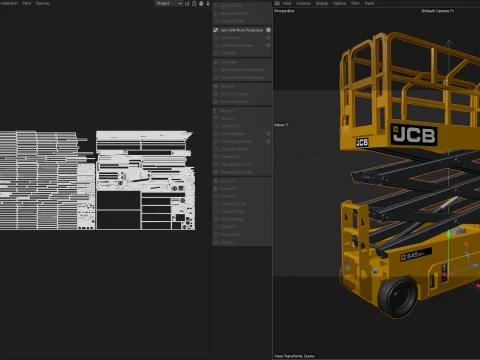Apply the Max UV command
This screenshot has width=480, height=360.
(242, 86)
